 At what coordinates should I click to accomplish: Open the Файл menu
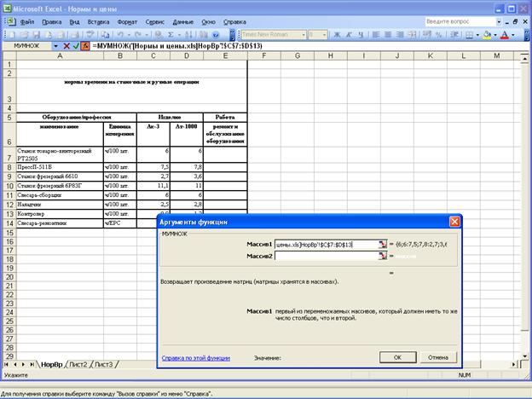pos(27,21)
